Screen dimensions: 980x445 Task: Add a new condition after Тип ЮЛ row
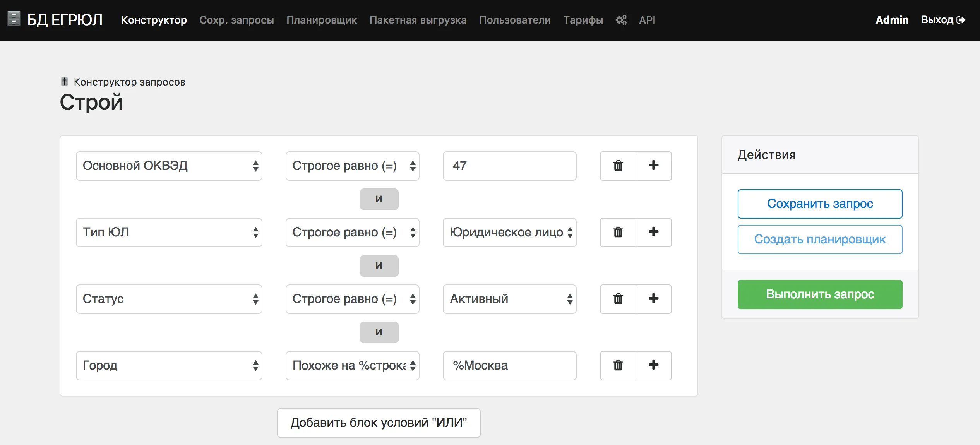point(654,232)
